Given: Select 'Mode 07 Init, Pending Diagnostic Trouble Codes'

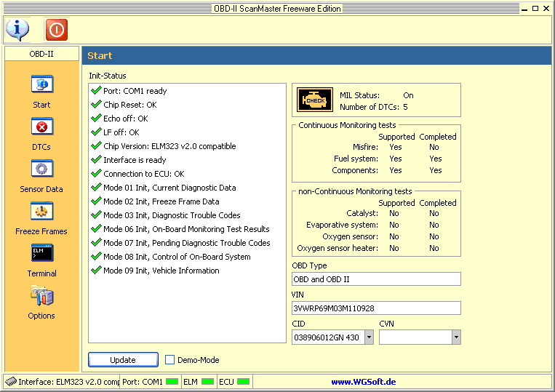Looking at the screenshot, I should (187, 243).
